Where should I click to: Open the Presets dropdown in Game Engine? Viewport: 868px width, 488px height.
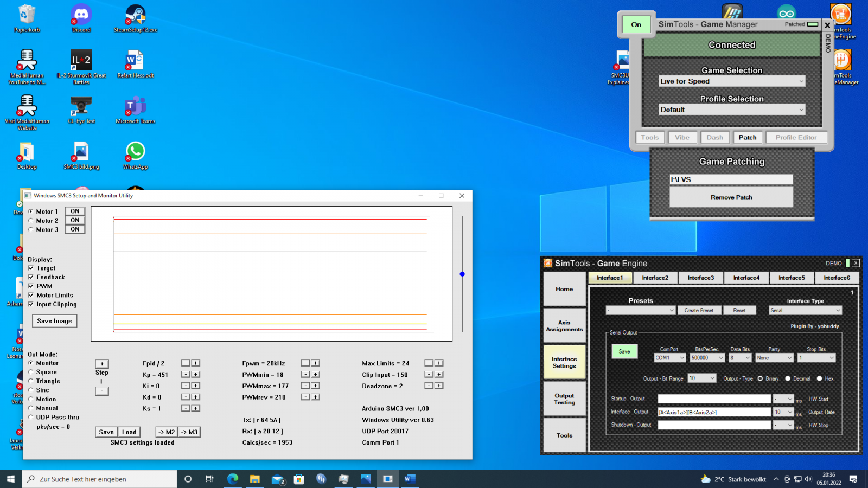[641, 310]
